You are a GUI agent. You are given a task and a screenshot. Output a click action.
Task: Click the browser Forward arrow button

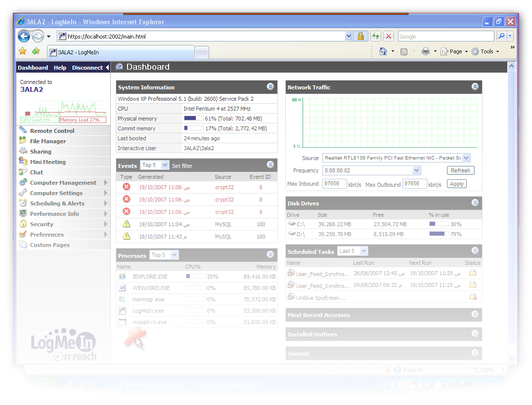(38, 36)
